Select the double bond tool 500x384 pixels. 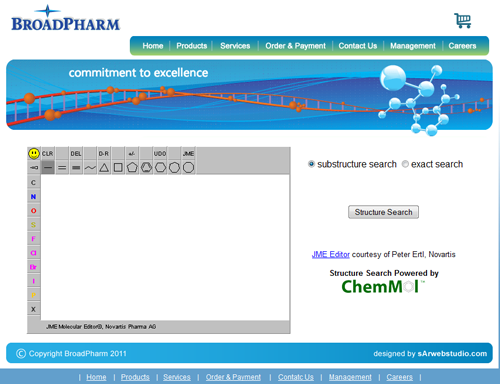pos(62,167)
